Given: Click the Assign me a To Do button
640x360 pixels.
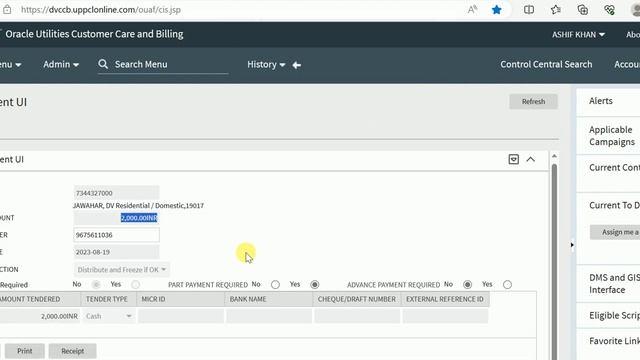Looking at the screenshot, I should point(615,232).
